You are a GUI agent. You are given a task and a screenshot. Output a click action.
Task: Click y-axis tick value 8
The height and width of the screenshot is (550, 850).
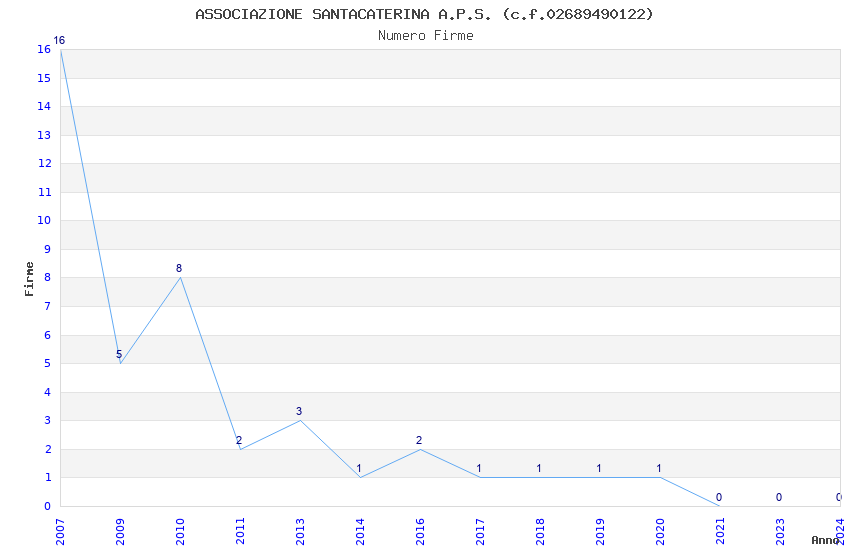(x=48, y=277)
